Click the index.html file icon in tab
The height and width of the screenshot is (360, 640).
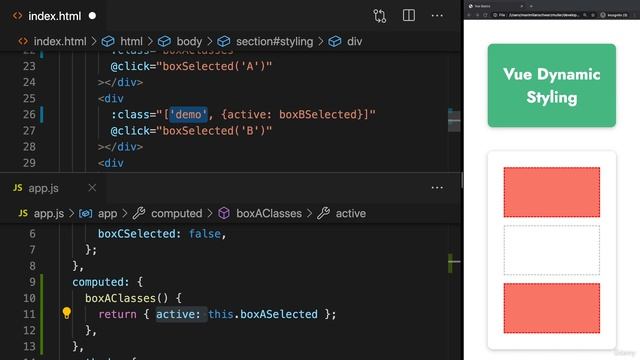point(18,16)
